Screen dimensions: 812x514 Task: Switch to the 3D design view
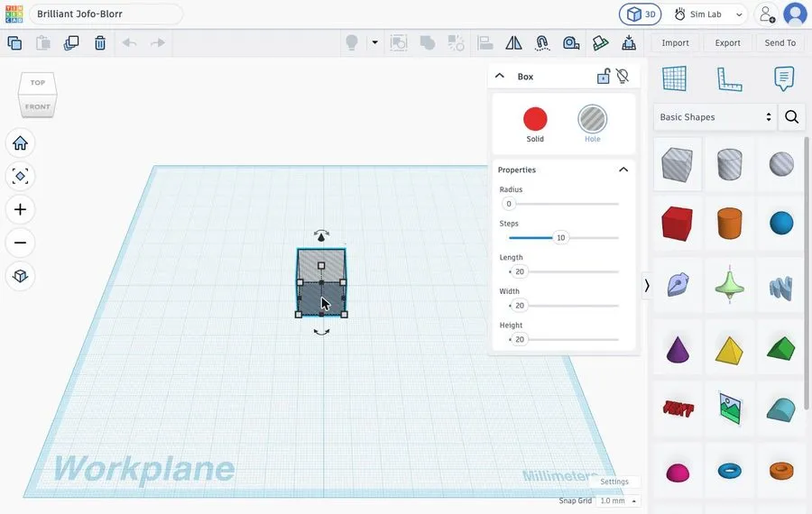[641, 14]
